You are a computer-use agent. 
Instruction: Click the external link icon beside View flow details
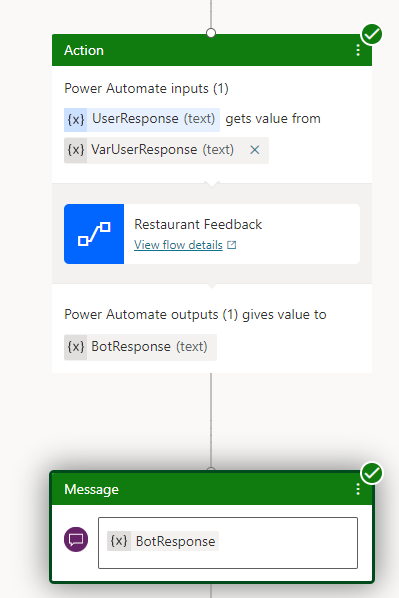[232, 245]
